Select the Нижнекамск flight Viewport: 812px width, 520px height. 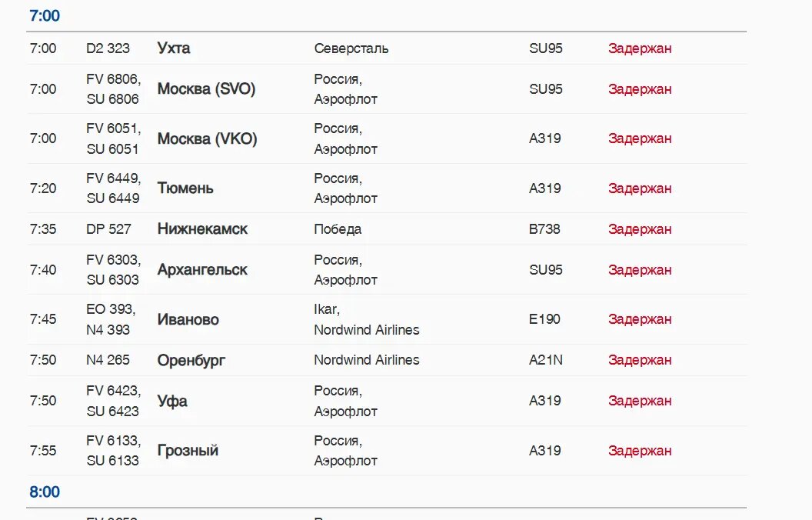(202, 229)
